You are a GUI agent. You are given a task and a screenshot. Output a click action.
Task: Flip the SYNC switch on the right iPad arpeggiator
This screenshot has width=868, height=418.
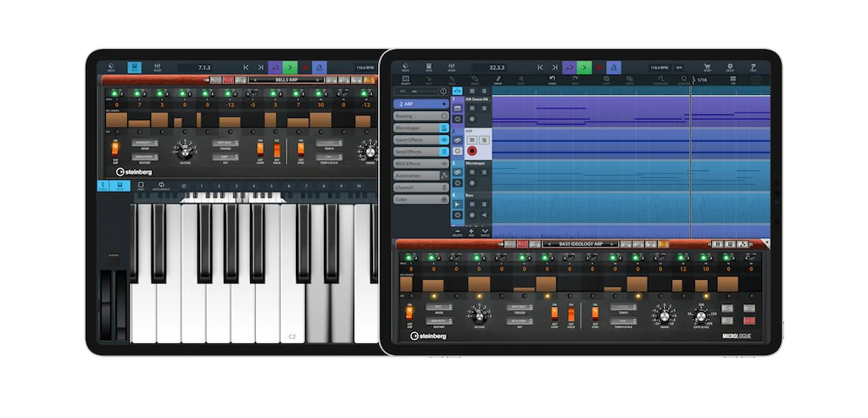595,314
